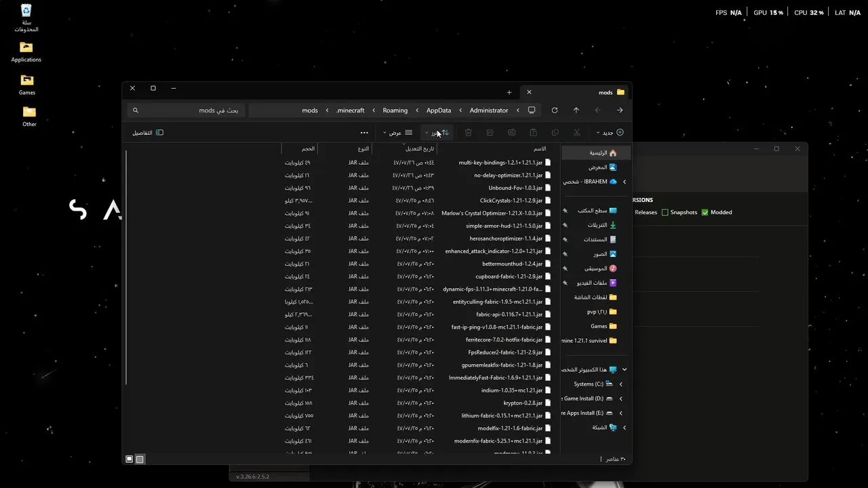Open the جديد New dropdown
The width and height of the screenshot is (868, 488).
(x=610, y=133)
